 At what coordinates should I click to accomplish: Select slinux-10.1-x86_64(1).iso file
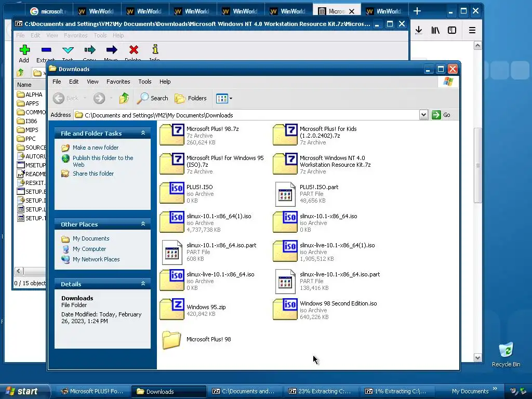tap(172, 222)
